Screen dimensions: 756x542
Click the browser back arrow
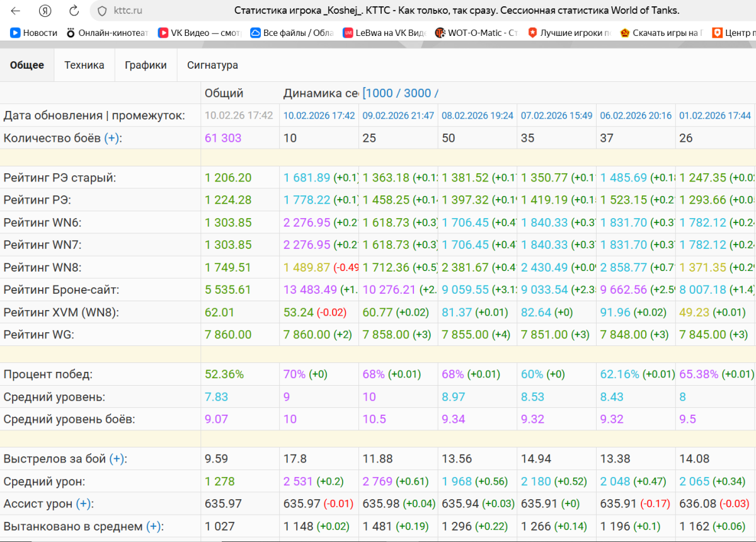pos(16,11)
